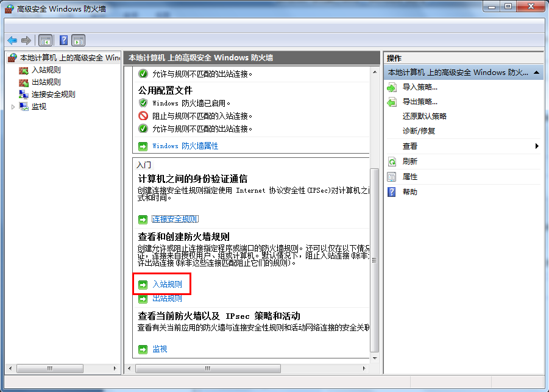Open the 监视 link at the center pane bottom

tap(160, 349)
